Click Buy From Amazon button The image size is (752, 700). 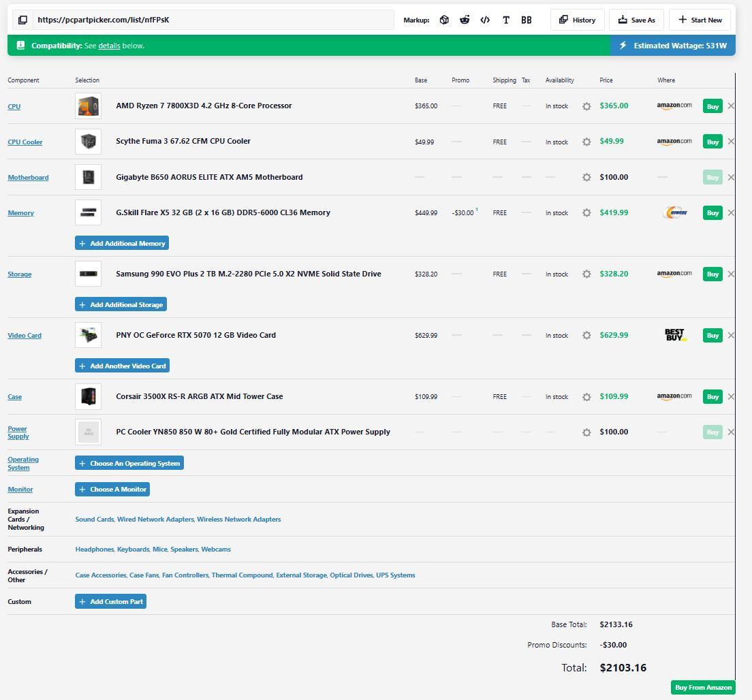click(703, 688)
